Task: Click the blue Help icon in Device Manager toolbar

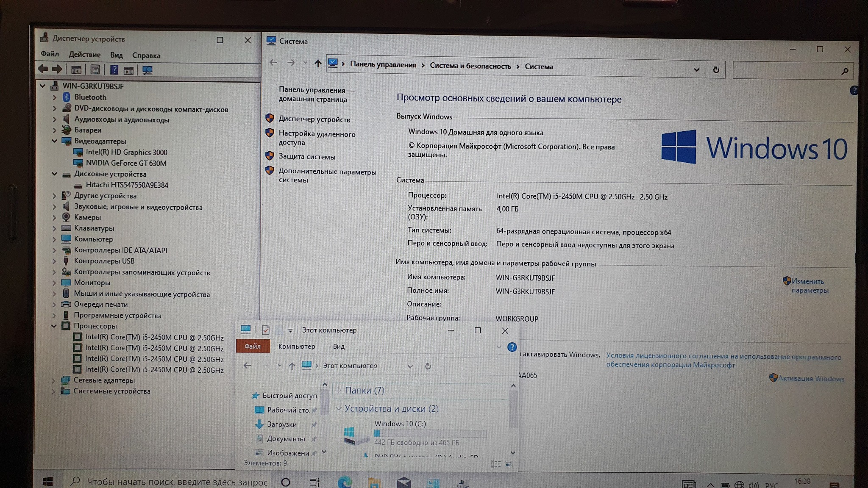Action: click(114, 70)
